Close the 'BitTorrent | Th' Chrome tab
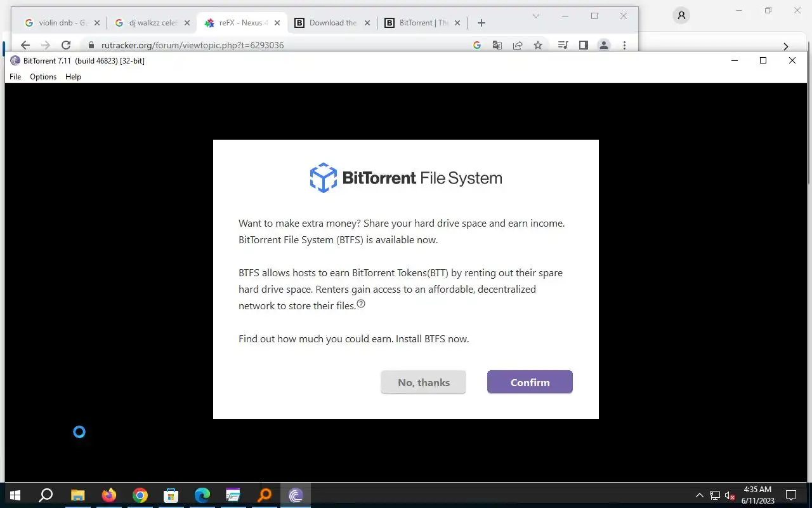The image size is (812, 508). (x=457, y=23)
